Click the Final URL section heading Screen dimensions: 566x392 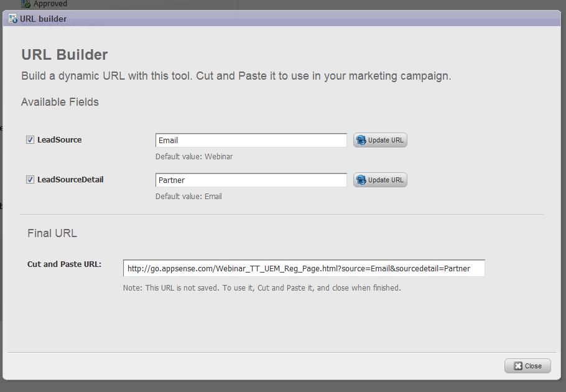[x=52, y=233]
